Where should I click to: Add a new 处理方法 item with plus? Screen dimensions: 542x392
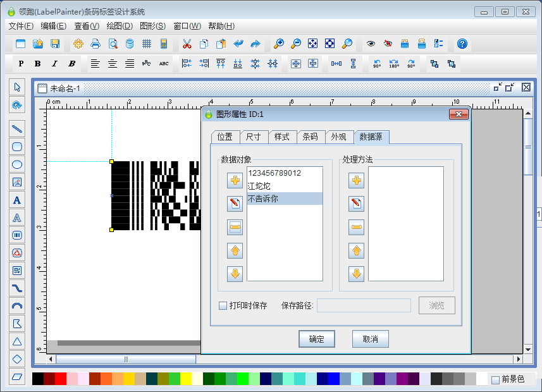pyautogui.click(x=356, y=180)
